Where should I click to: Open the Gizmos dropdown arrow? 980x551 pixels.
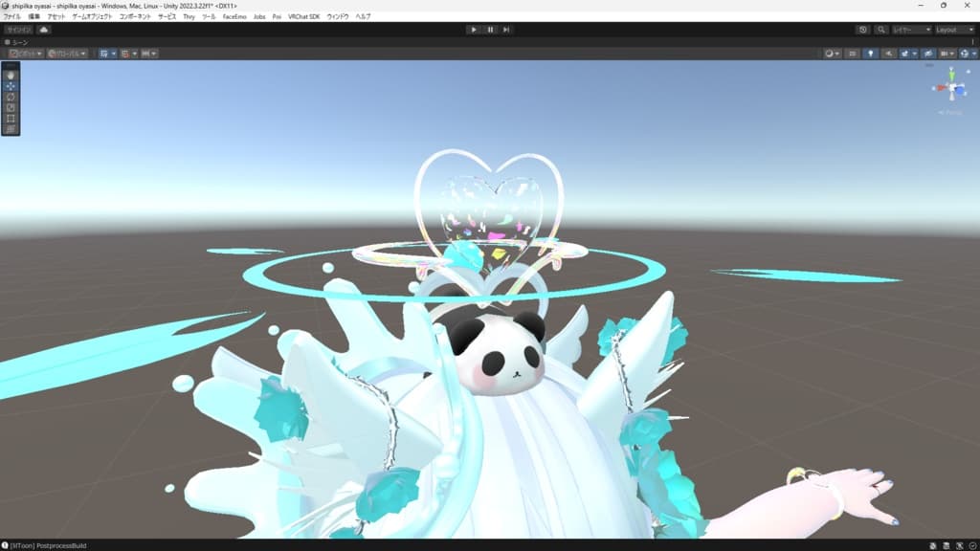(973, 54)
